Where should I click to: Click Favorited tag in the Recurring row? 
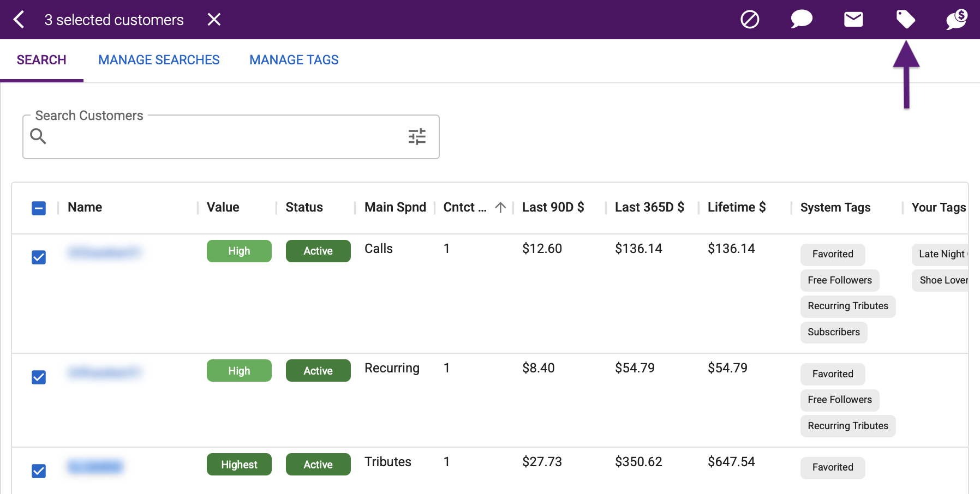point(833,374)
